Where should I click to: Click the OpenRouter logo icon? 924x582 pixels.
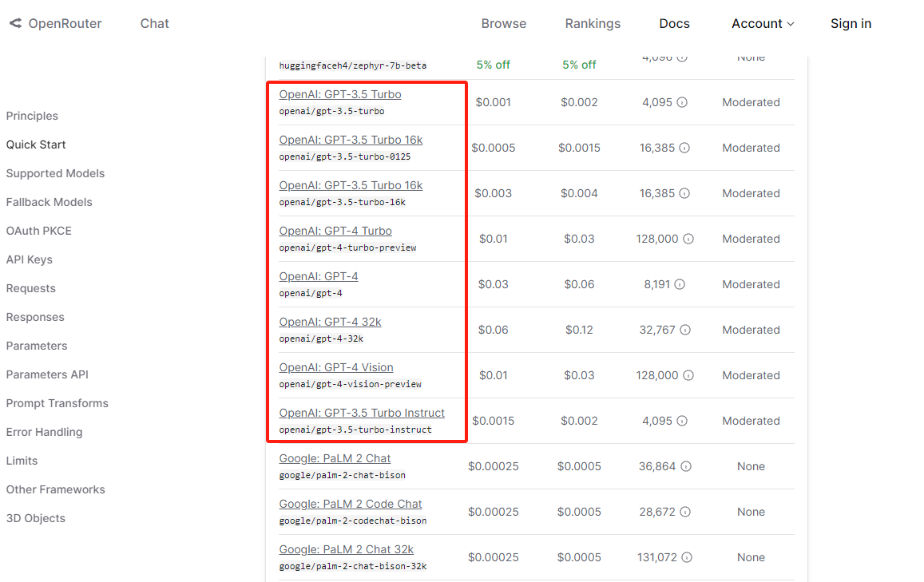pos(16,23)
